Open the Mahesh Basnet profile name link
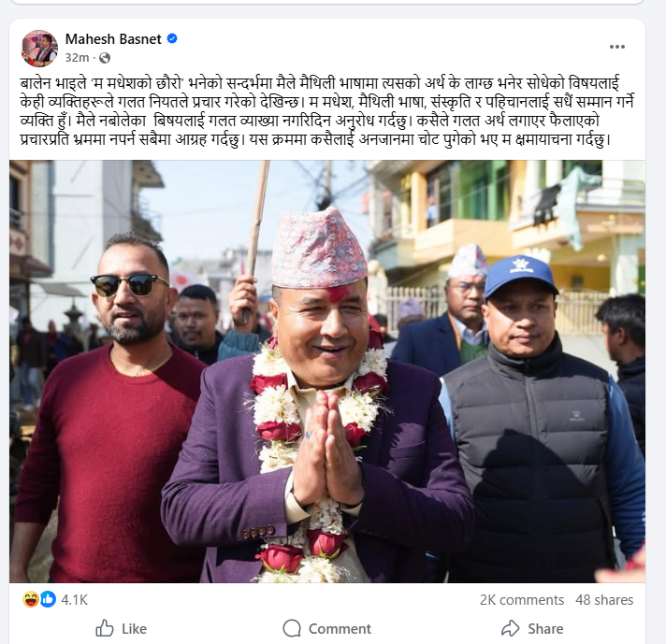The image size is (666, 644). tap(113, 39)
